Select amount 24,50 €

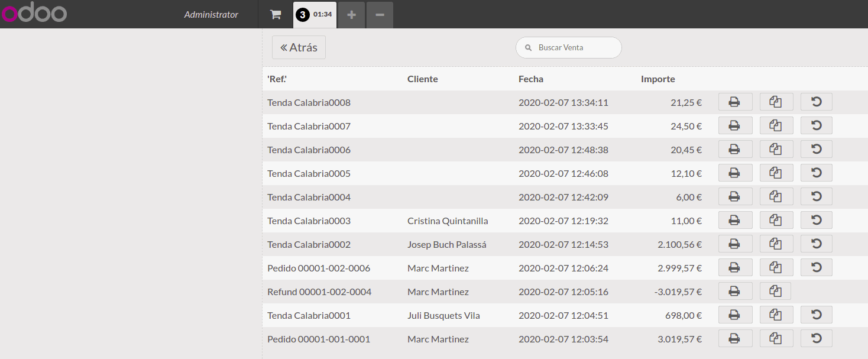coord(686,126)
